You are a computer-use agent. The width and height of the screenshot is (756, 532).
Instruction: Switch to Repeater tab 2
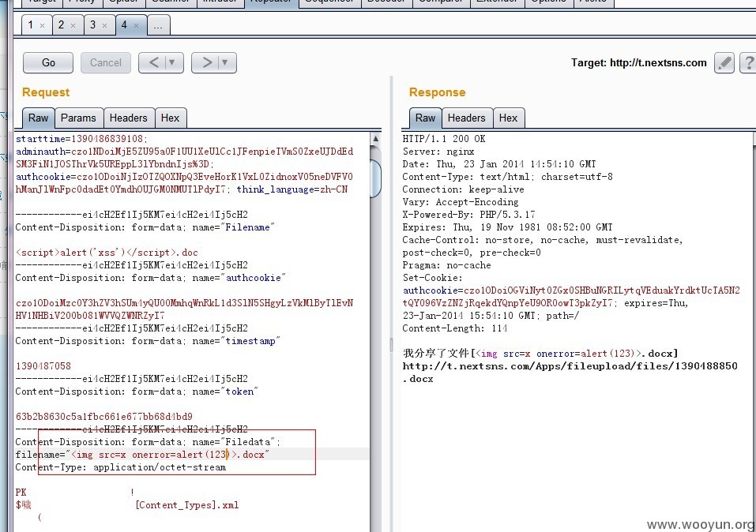[62, 24]
